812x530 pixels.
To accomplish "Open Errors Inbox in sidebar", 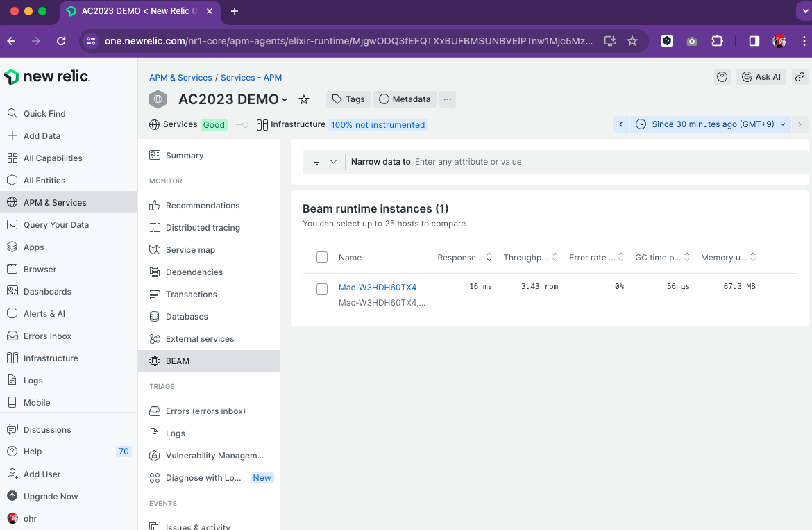I will pyautogui.click(x=39, y=336).
